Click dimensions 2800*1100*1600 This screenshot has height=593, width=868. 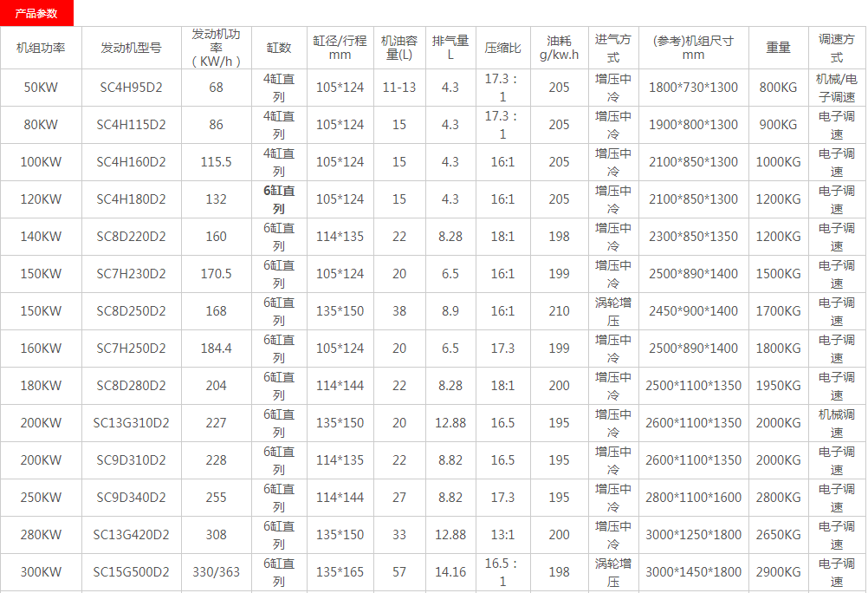693,497
